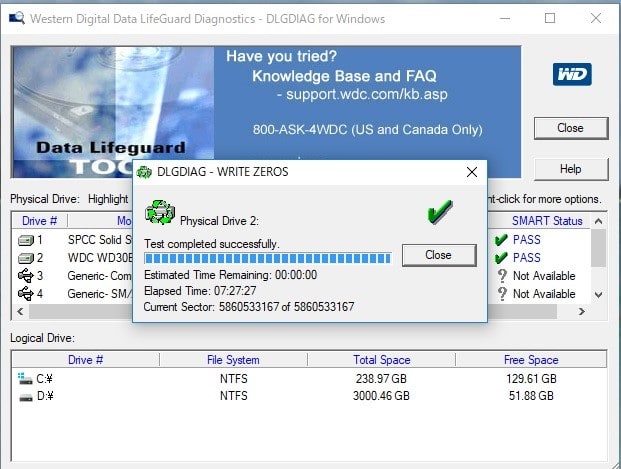Select SPCC Solid drive row text

pos(99,240)
